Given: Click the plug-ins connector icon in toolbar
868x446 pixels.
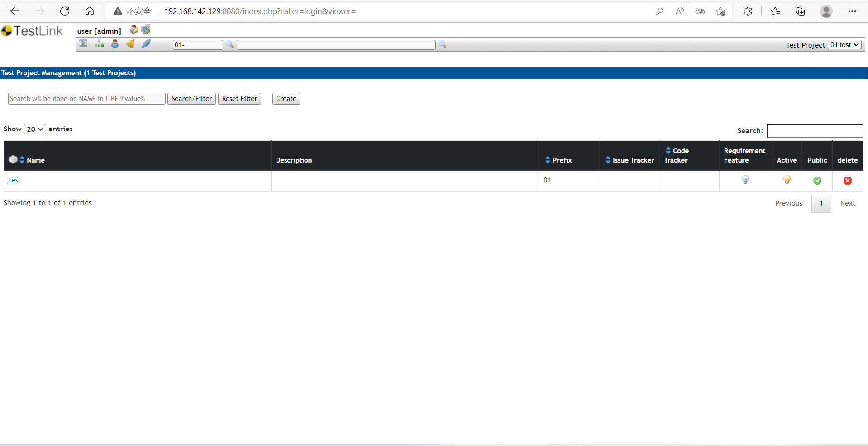Looking at the screenshot, I should [146, 44].
